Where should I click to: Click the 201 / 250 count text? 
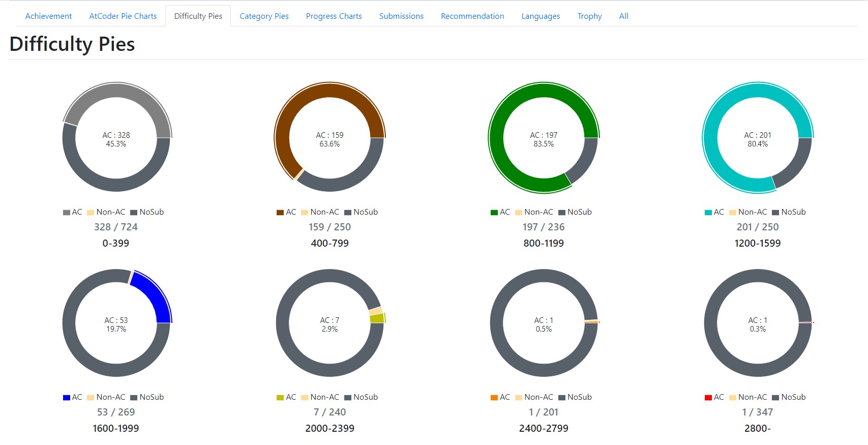[758, 227]
